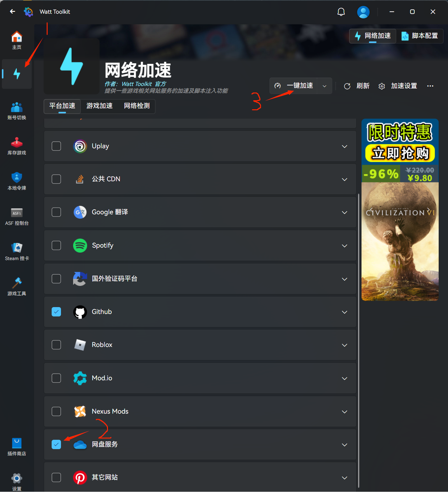Enable the 国外验证码平台 checkbox
The width and height of the screenshot is (448, 503).
tap(56, 279)
